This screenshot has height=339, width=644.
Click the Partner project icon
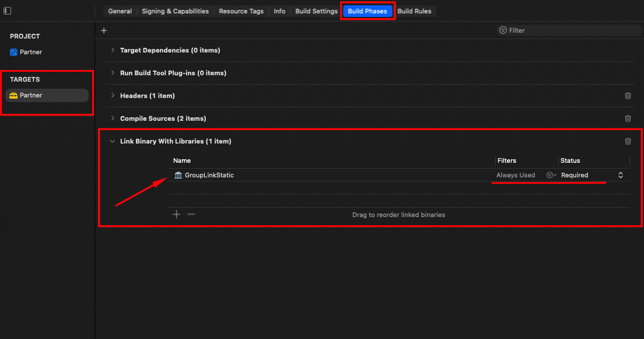(13, 52)
